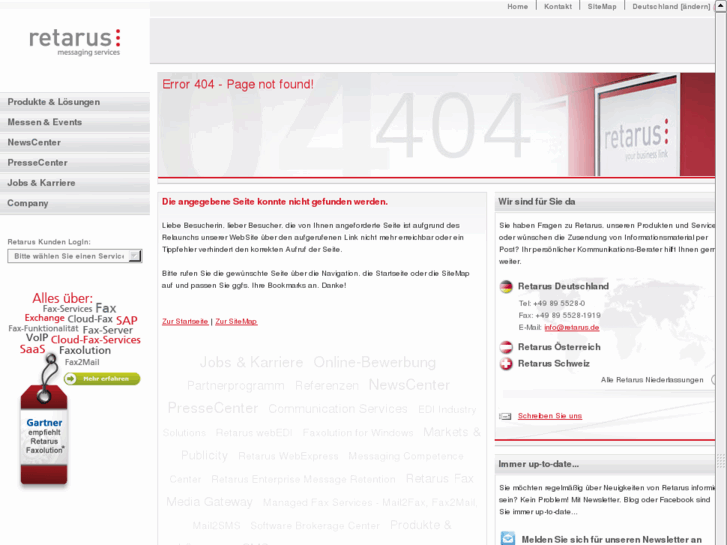This screenshot has width=727, height=545.
Task: Open the Gartner empfiehlt Retarus Faxolution tag
Action: click(x=44, y=436)
